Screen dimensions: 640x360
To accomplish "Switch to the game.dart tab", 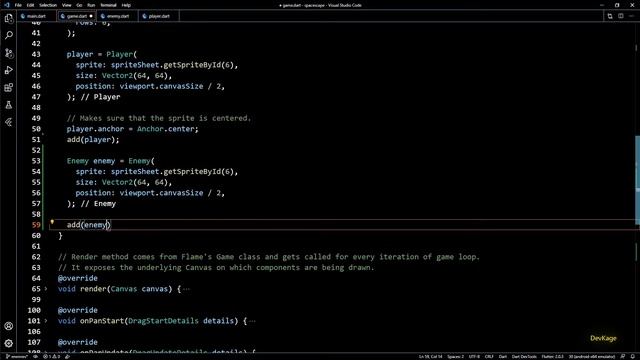I will pos(76,16).
